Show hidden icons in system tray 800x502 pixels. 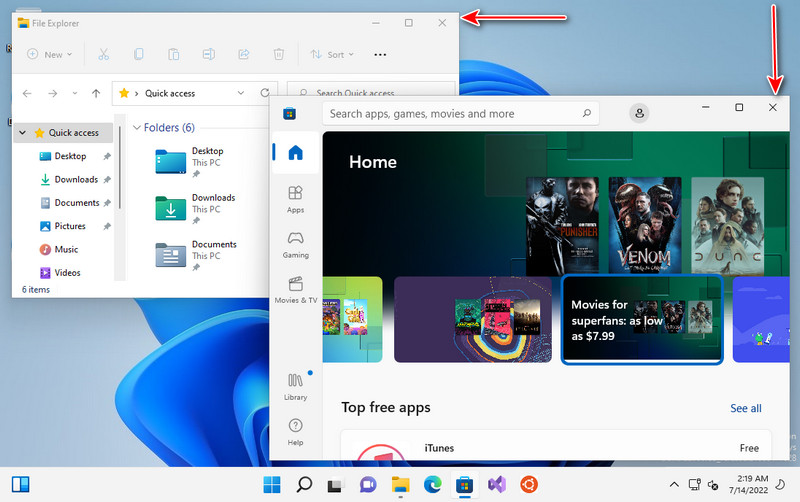click(674, 485)
